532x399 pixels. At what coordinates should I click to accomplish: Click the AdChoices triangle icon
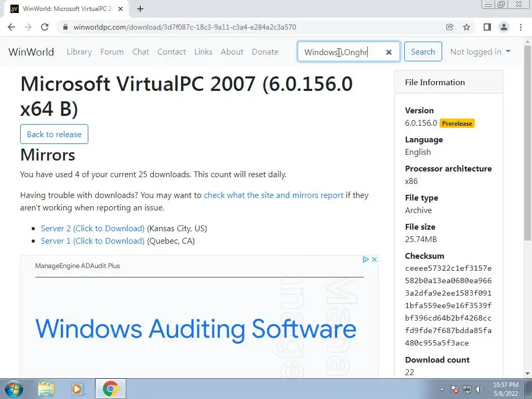pos(365,260)
